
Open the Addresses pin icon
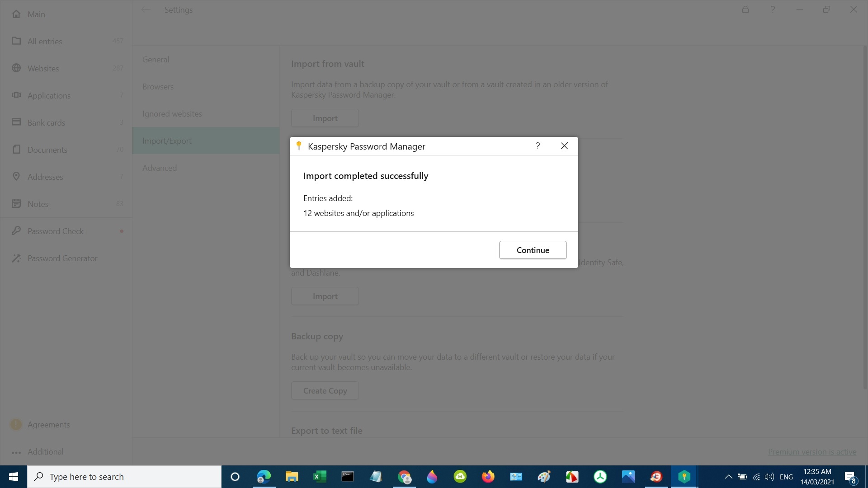point(16,176)
